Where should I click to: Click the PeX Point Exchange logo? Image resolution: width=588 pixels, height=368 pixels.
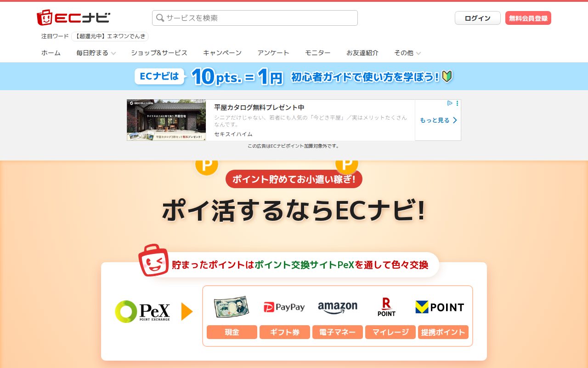tap(142, 311)
